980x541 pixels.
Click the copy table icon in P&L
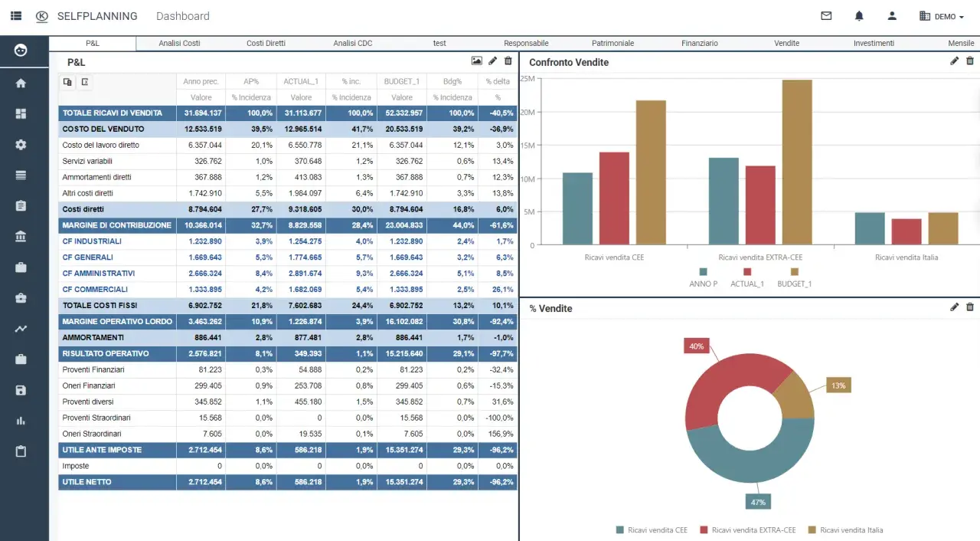tap(67, 81)
